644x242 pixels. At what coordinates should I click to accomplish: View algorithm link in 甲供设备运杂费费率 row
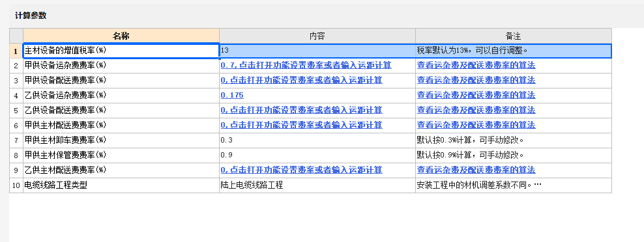point(476,65)
